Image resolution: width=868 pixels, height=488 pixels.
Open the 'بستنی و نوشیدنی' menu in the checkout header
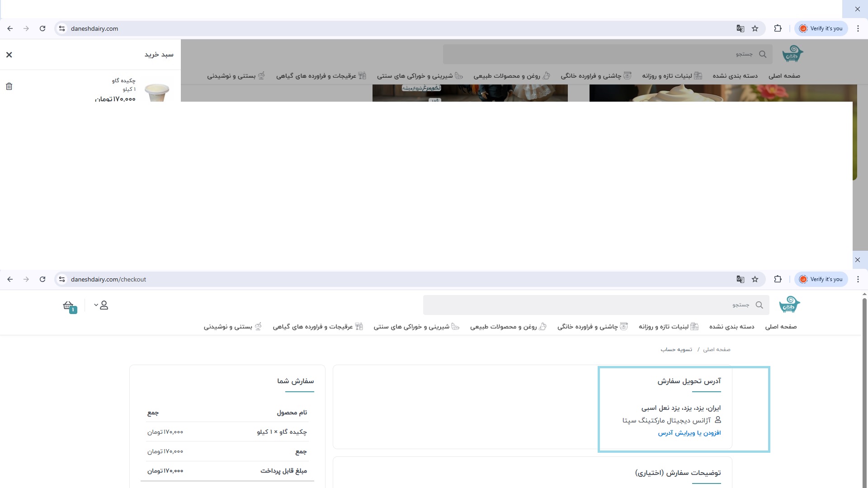tap(232, 327)
